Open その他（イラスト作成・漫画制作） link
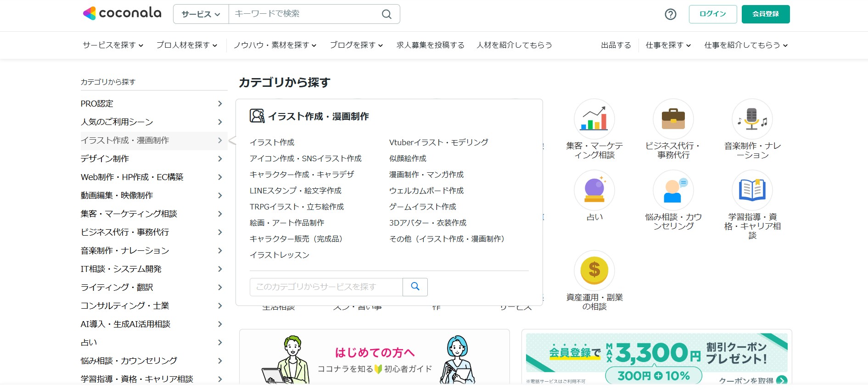The image size is (868, 390). pos(448,239)
